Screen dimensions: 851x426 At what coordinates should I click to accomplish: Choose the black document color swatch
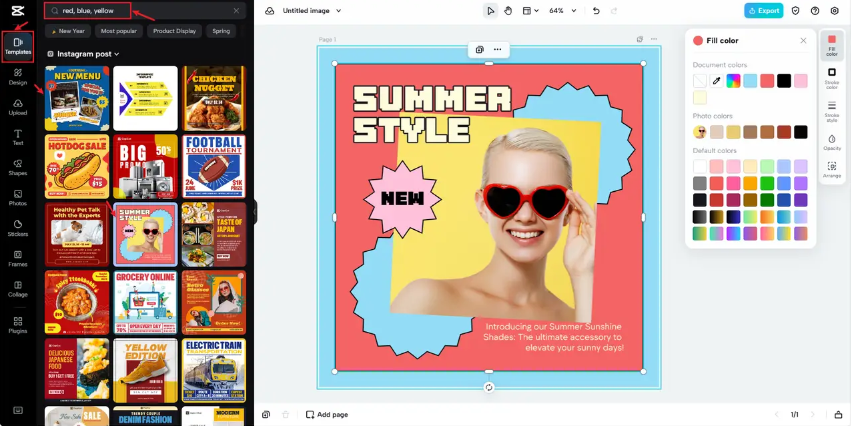click(784, 80)
